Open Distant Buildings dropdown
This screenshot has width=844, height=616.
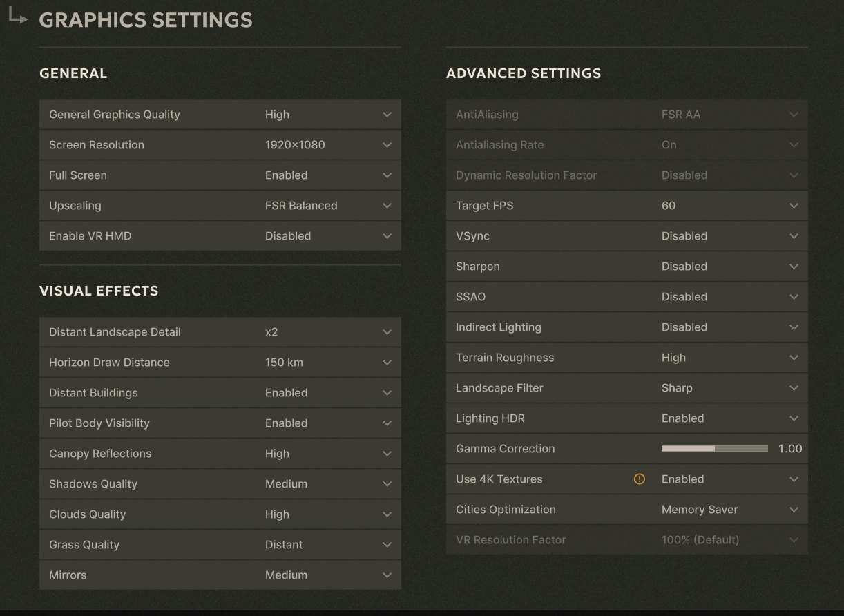coord(220,393)
